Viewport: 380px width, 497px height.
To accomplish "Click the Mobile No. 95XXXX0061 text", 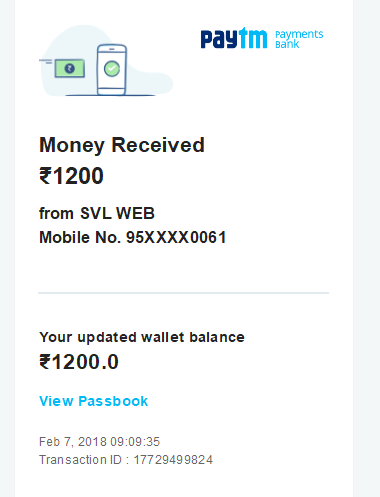I will click(133, 237).
